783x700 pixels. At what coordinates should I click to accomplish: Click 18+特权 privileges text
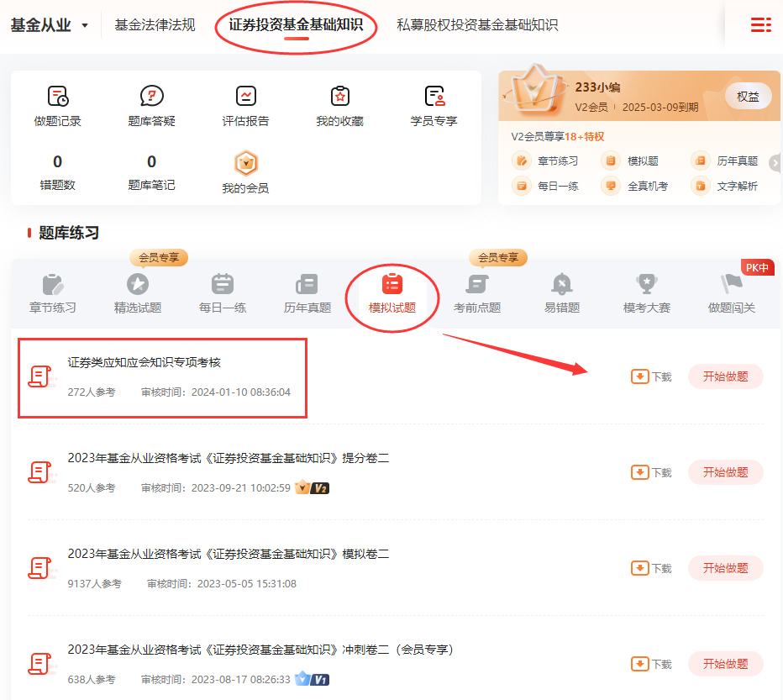[x=584, y=137]
